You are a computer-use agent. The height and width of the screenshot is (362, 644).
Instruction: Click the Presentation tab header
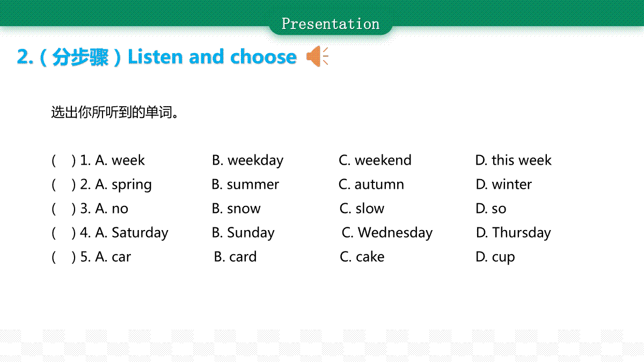pyautogui.click(x=330, y=24)
